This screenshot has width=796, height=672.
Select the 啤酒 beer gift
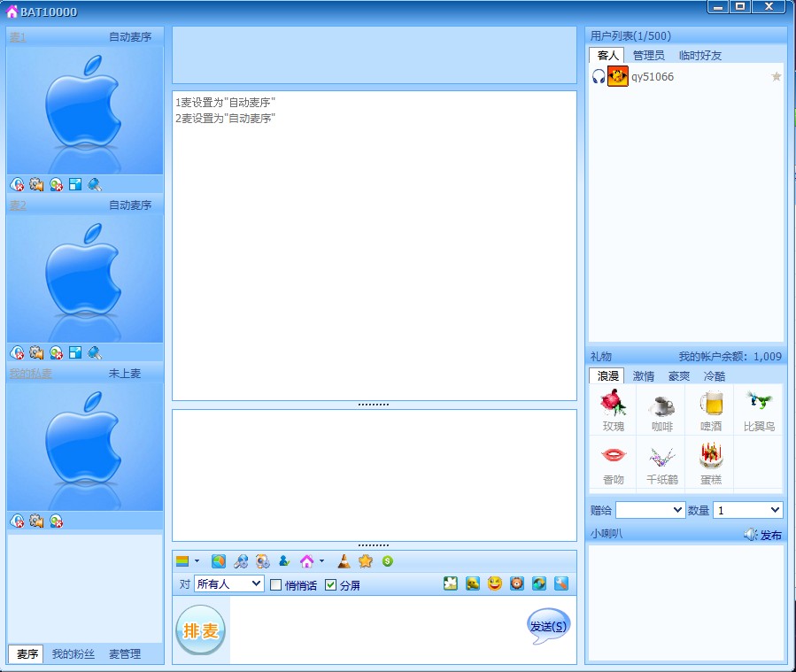point(711,410)
